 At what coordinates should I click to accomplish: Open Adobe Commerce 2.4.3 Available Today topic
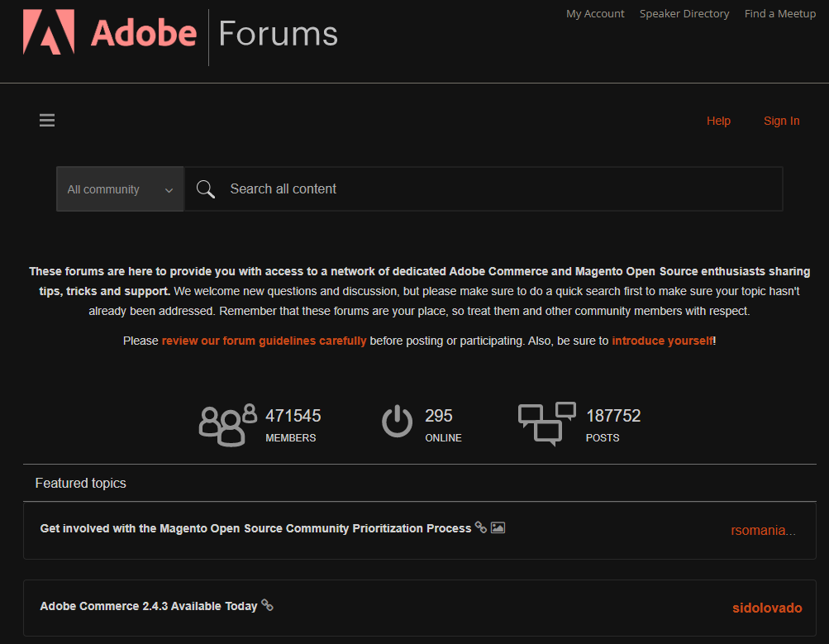point(149,607)
